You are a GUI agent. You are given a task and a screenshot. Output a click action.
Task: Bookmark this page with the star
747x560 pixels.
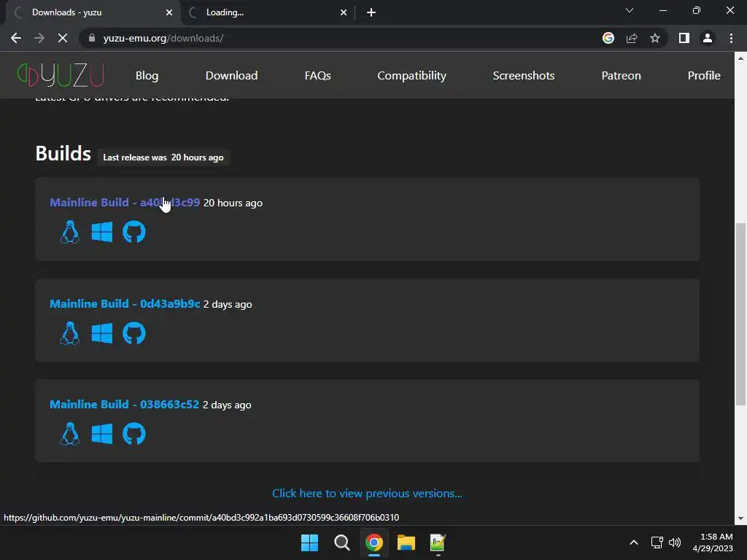tap(655, 38)
